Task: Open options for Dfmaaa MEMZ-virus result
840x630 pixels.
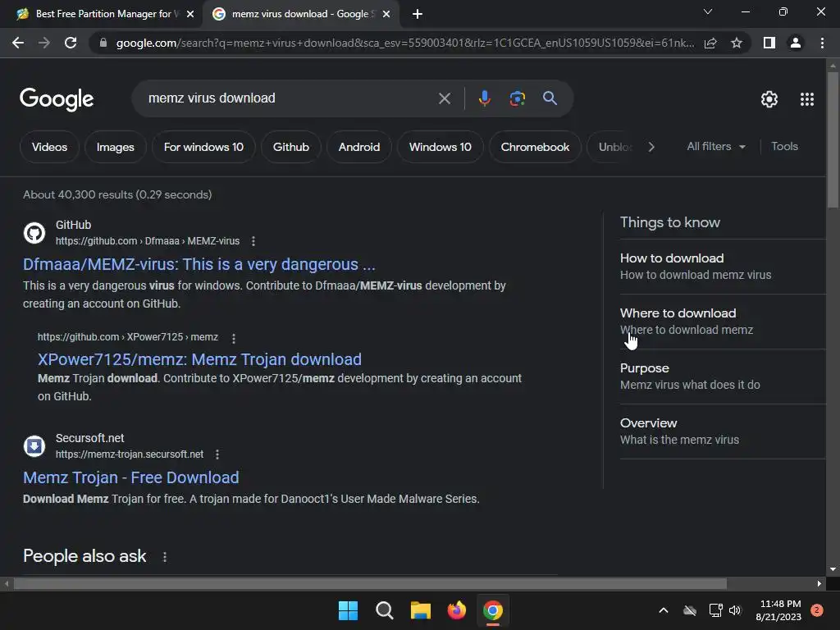Action: click(253, 242)
